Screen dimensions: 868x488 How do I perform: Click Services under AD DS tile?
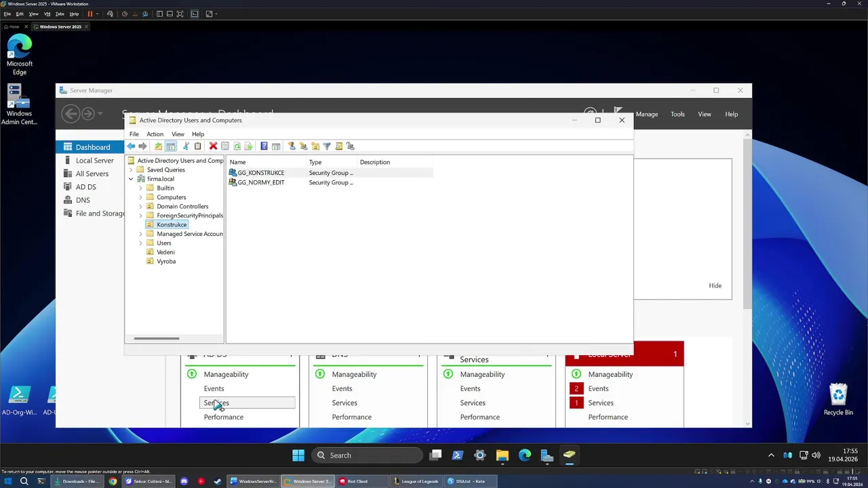216,403
